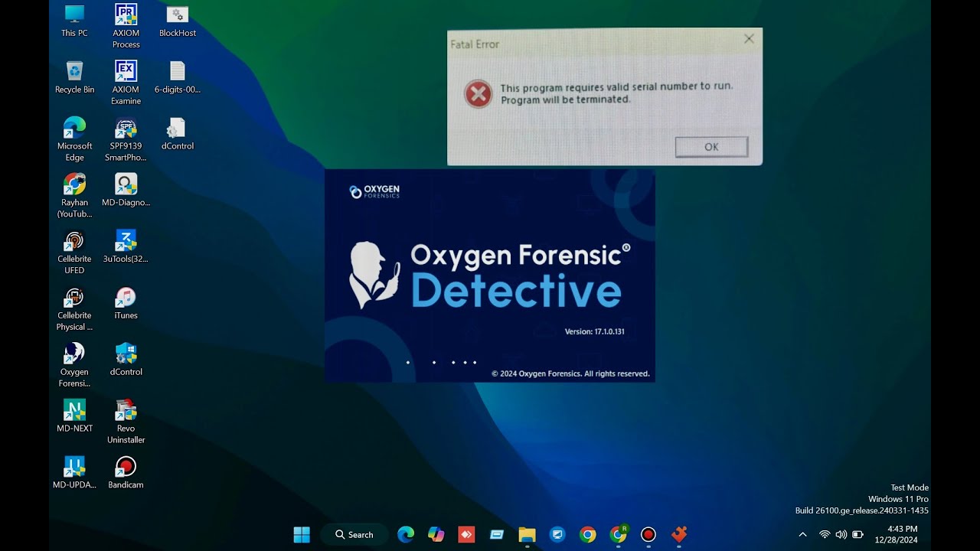Open Bandicam recorder from the taskbar
Screen dimensions: 980x551
click(x=648, y=534)
